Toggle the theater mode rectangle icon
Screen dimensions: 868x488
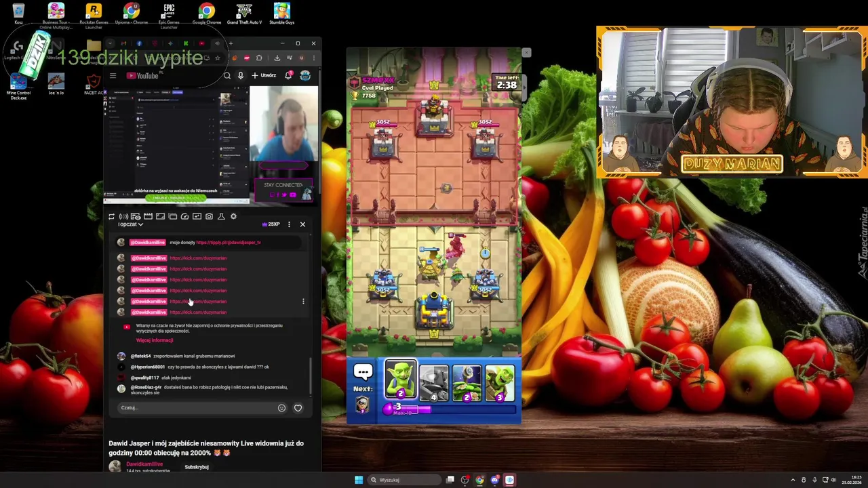tap(160, 216)
